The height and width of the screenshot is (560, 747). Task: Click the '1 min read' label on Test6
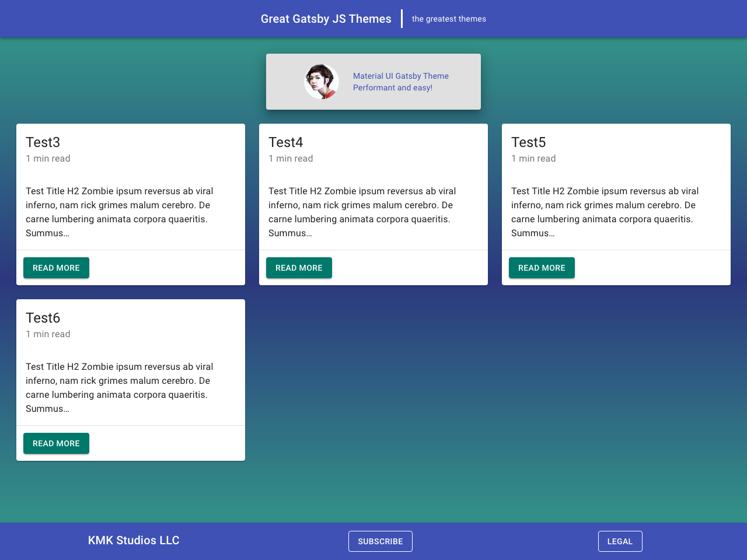coord(48,334)
